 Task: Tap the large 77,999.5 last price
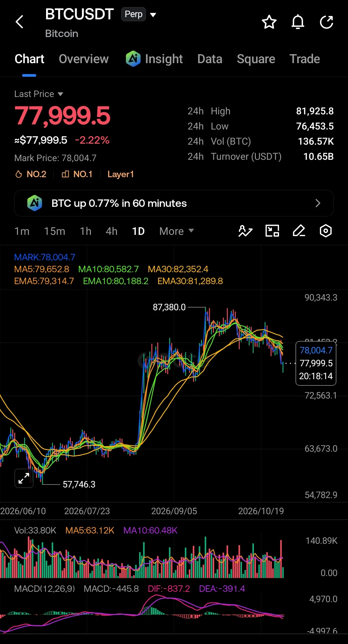click(63, 116)
